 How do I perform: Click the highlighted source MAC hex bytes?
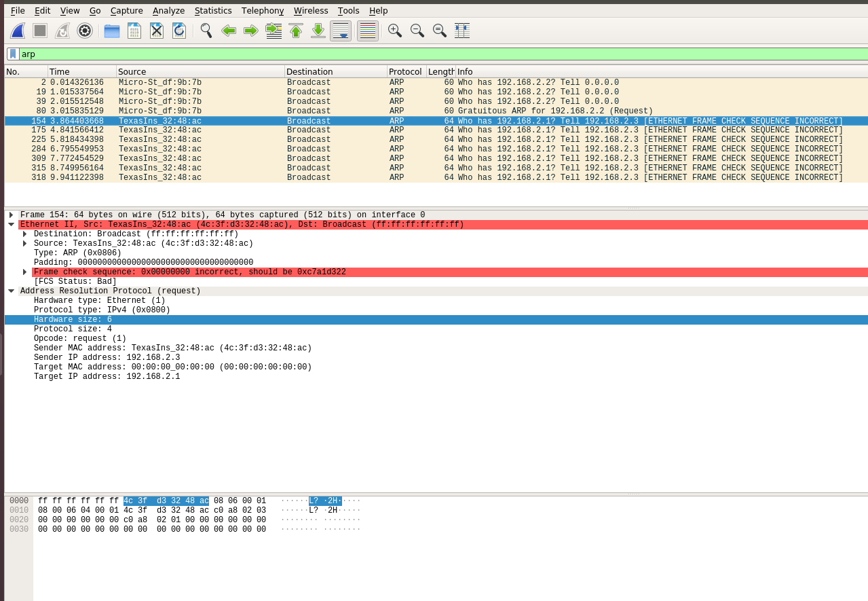click(x=166, y=500)
